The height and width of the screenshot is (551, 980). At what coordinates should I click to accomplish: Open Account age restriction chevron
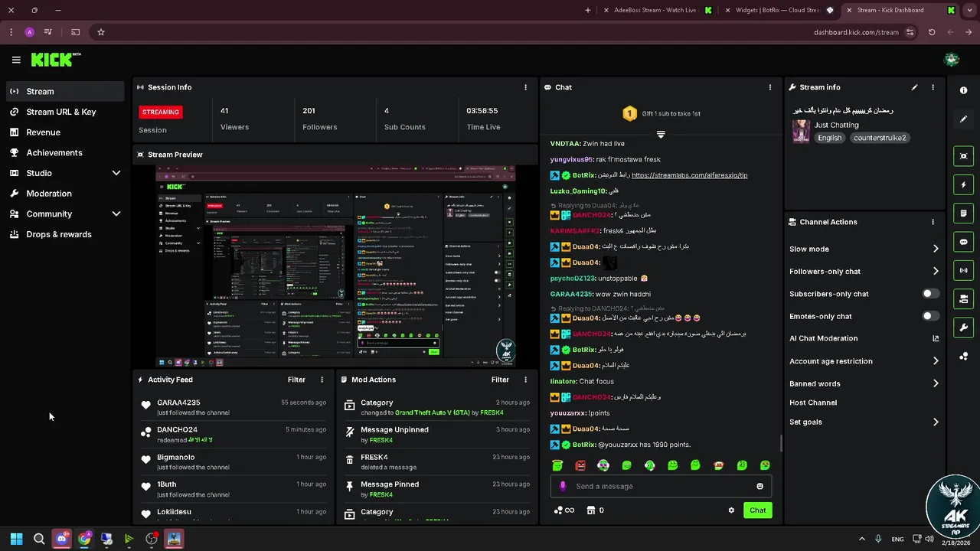click(936, 361)
